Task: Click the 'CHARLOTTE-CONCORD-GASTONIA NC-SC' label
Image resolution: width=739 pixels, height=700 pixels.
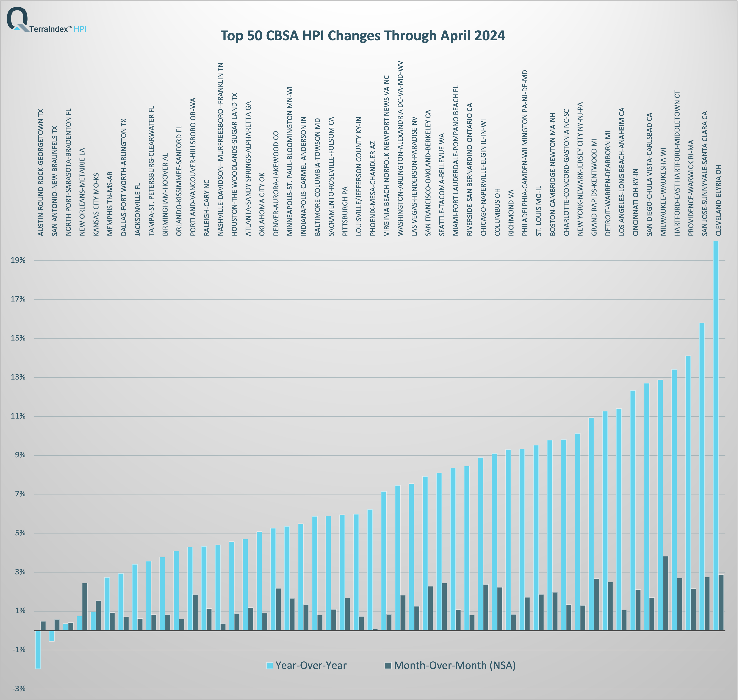Action: (566, 172)
